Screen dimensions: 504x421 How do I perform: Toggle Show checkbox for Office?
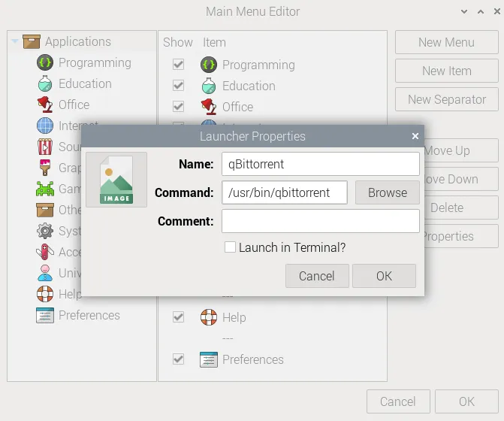coord(179,107)
